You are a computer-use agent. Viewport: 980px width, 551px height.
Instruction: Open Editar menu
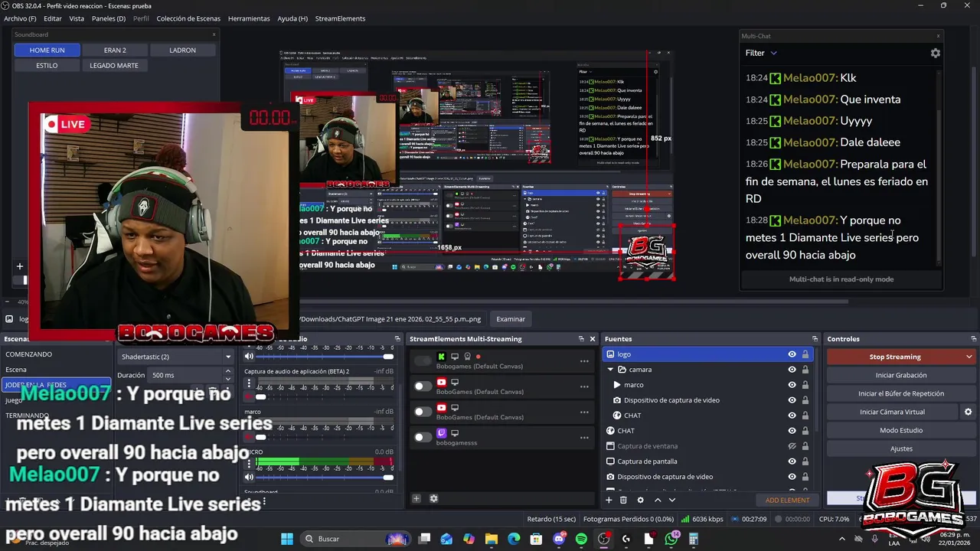tap(53, 18)
